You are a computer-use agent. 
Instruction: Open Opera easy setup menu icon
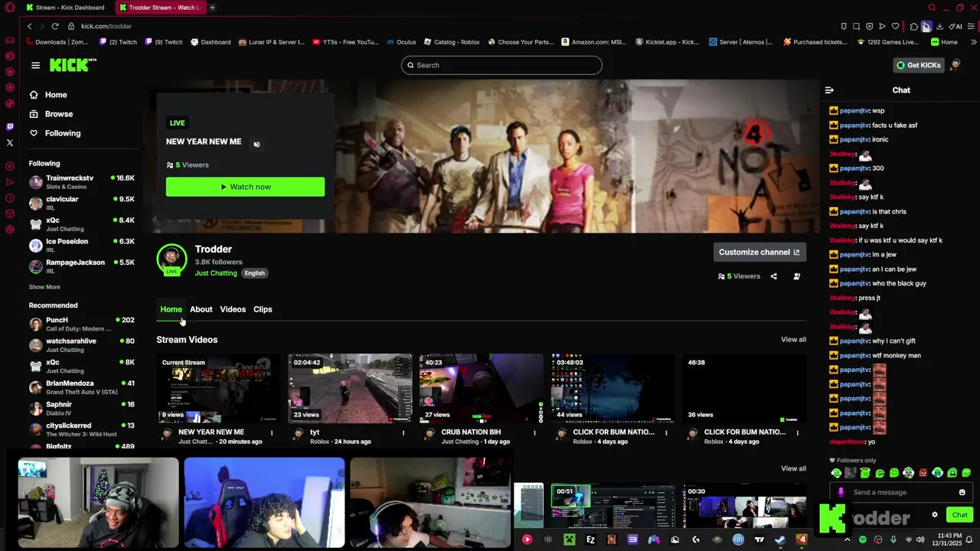click(x=972, y=26)
